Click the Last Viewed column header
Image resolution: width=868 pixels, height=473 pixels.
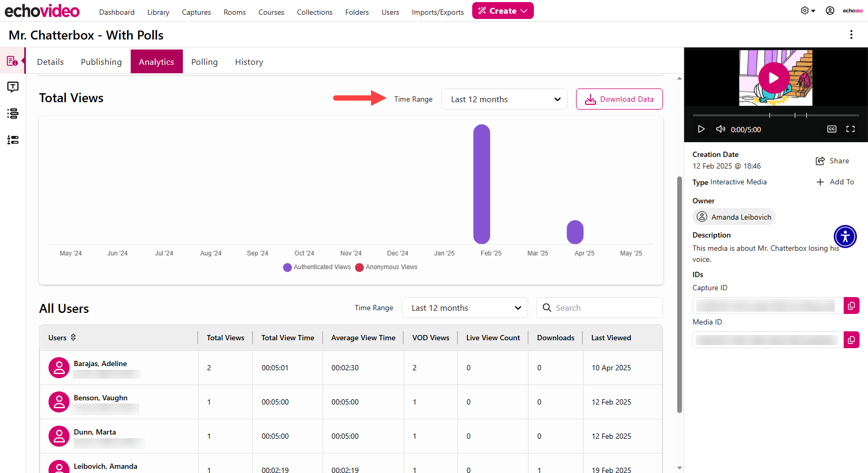click(611, 338)
